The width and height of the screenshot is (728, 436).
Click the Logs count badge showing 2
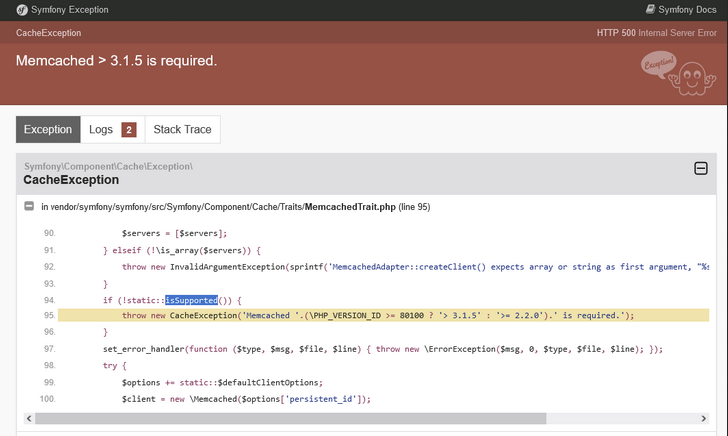pyautogui.click(x=129, y=130)
